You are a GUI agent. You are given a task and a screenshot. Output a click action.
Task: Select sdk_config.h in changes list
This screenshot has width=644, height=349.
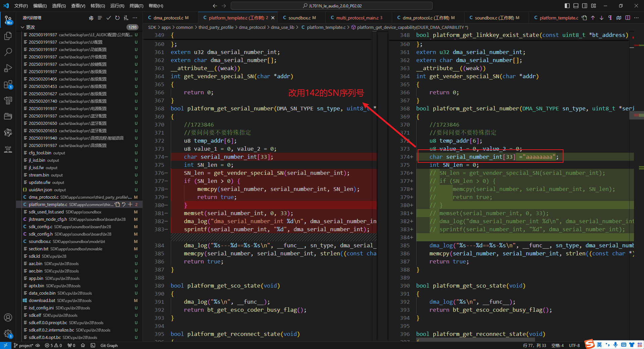click(80, 234)
